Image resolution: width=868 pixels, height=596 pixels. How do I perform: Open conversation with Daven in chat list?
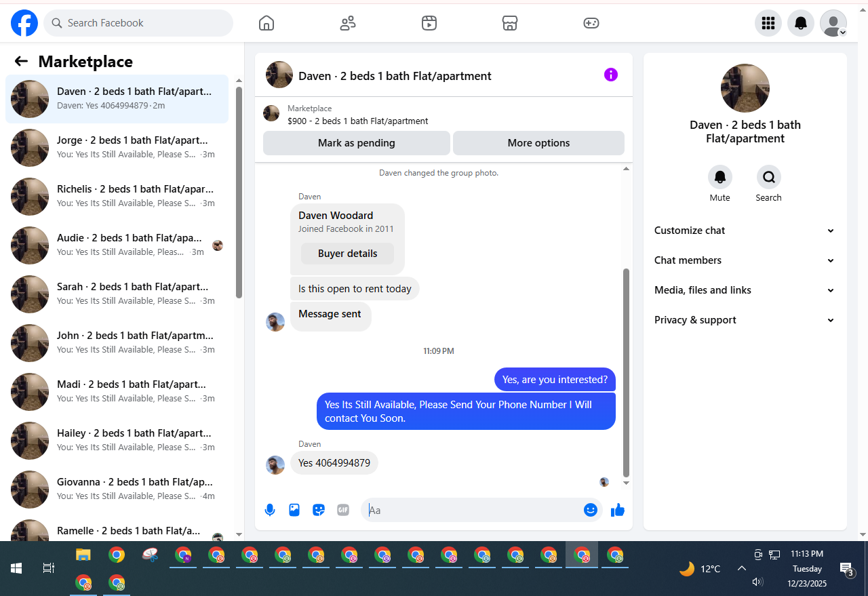pos(117,99)
